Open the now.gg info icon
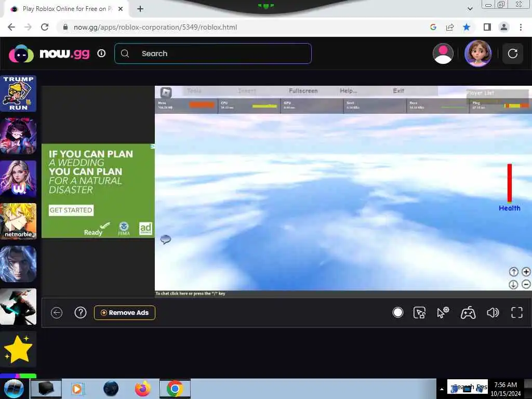 (x=101, y=54)
